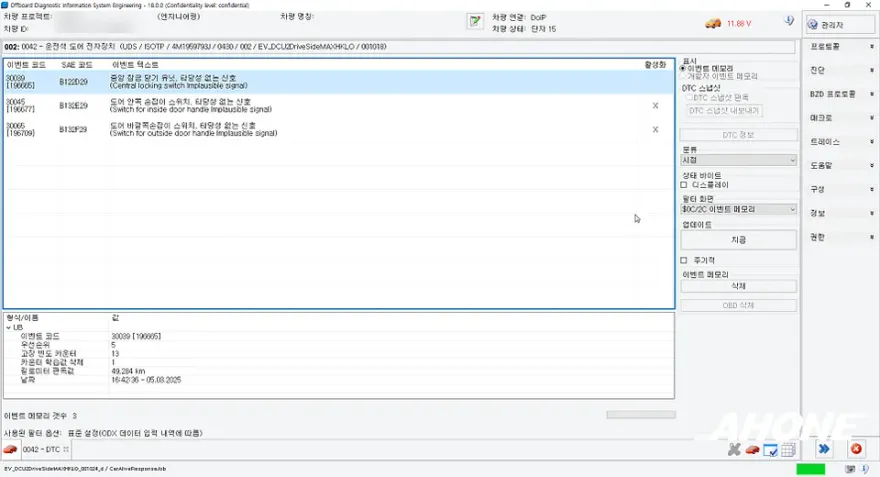Open the $0C/2C 이벤트 메모리 filter dropdown
Screen dimensions: 880x477
738,209
